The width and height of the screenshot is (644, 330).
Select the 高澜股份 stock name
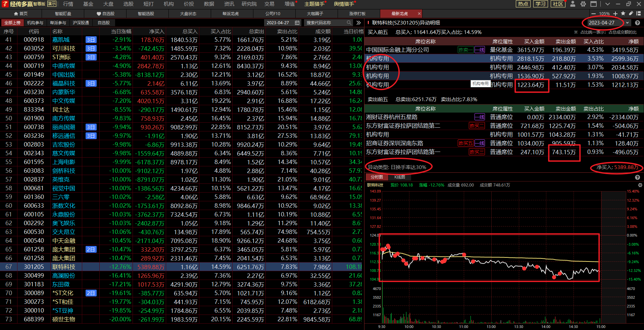tap(64, 276)
